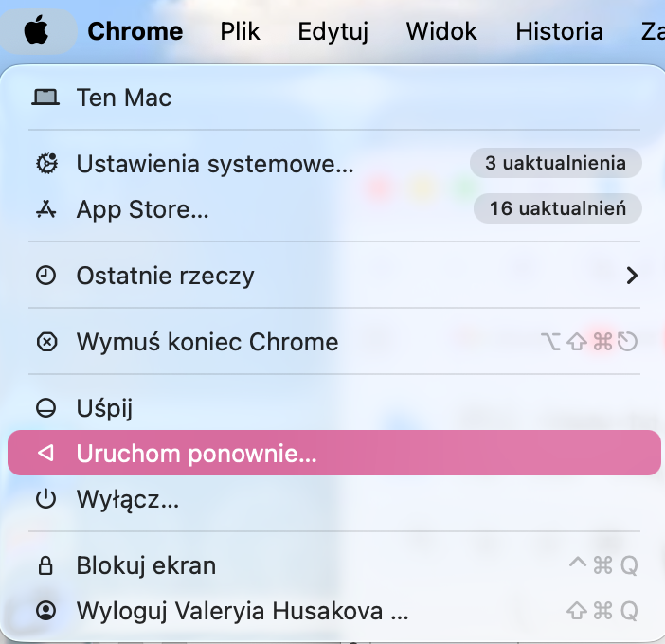Click the gear icon for Ustawienia systemowe
The width and height of the screenshot is (665, 644).
point(46,164)
